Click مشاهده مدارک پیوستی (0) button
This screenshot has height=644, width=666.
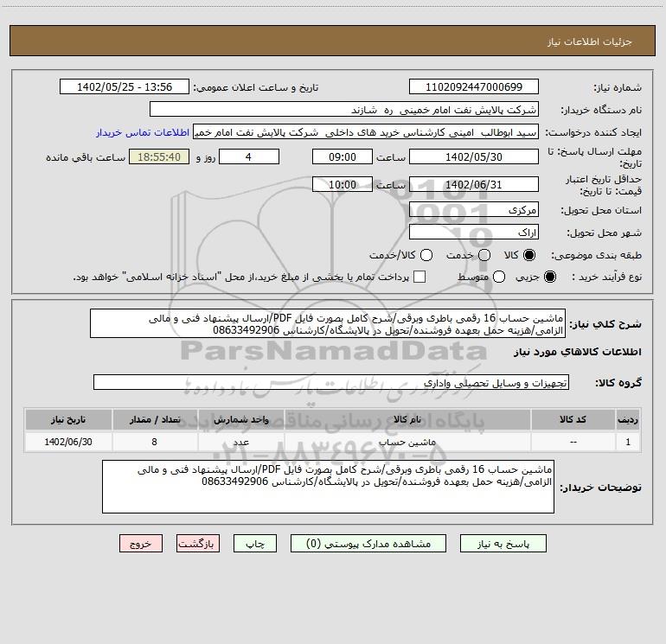coord(368,544)
